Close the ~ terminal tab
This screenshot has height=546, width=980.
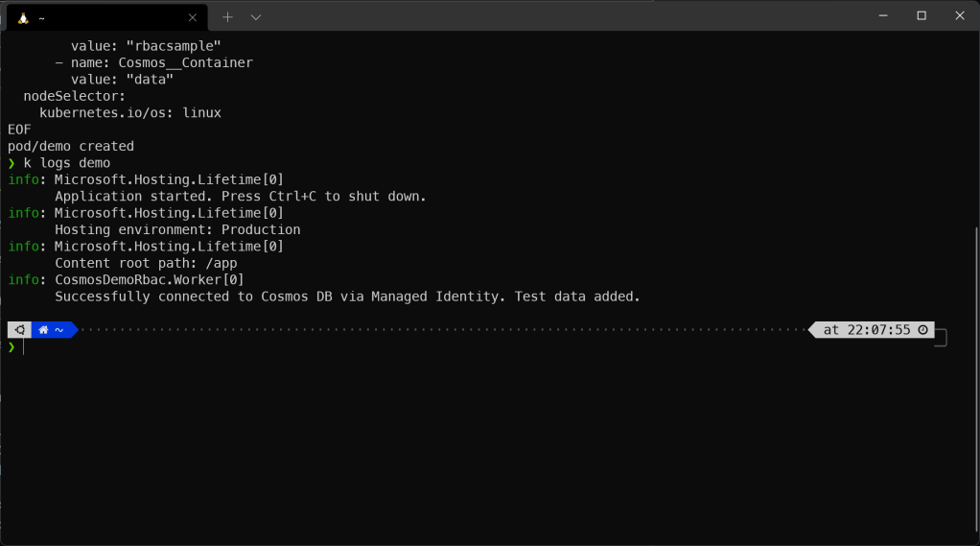(193, 17)
